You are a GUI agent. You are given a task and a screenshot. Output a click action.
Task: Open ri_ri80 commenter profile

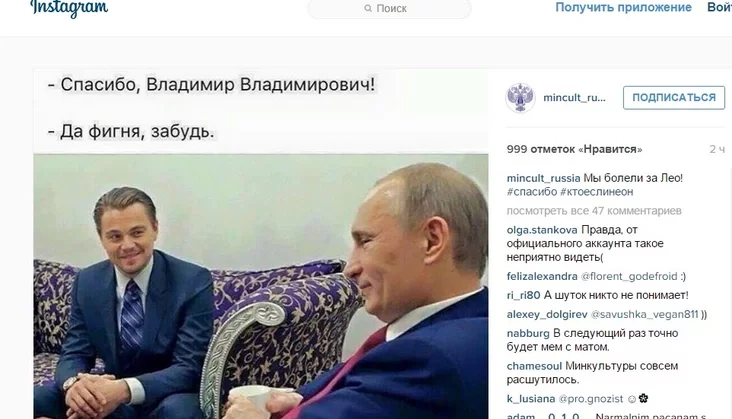tap(523, 295)
